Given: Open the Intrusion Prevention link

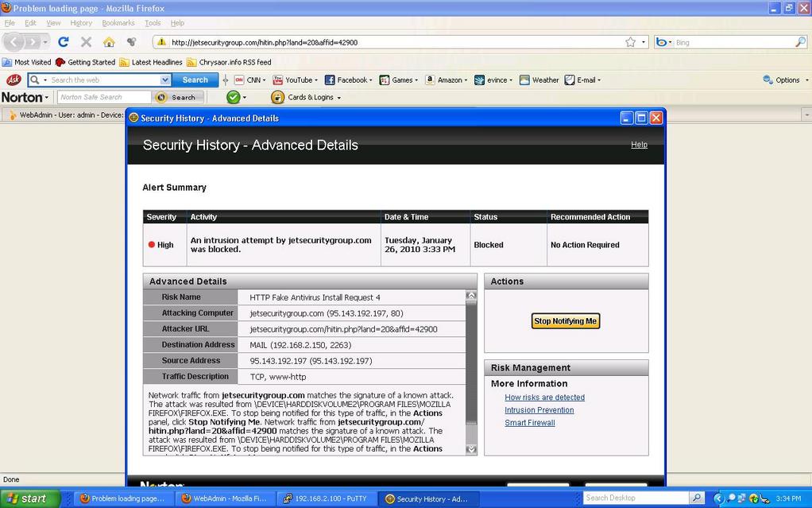Looking at the screenshot, I should 539,410.
